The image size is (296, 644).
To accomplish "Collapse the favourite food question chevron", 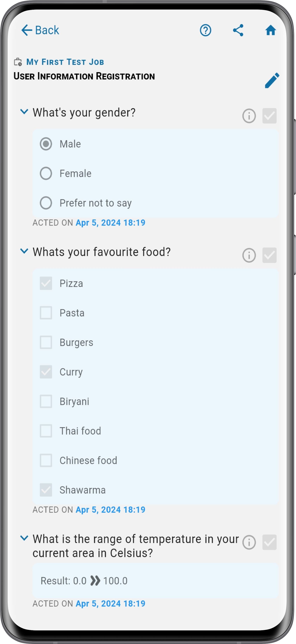I will [24, 251].
